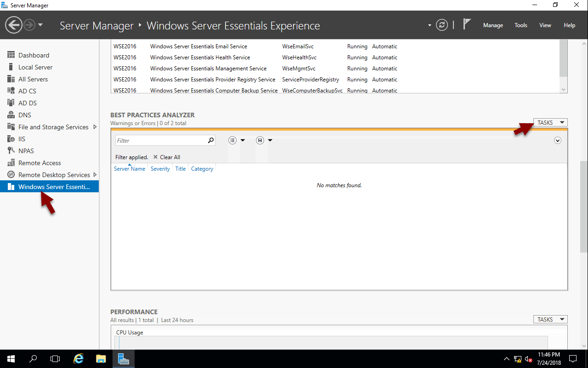The height and width of the screenshot is (368, 588).
Task: Select the WseComputerBackupSvc service row
Action: (x=335, y=90)
